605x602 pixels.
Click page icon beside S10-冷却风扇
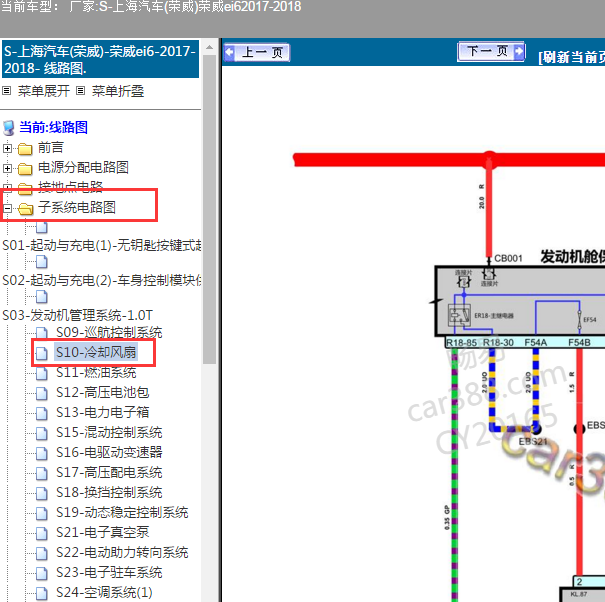point(42,353)
